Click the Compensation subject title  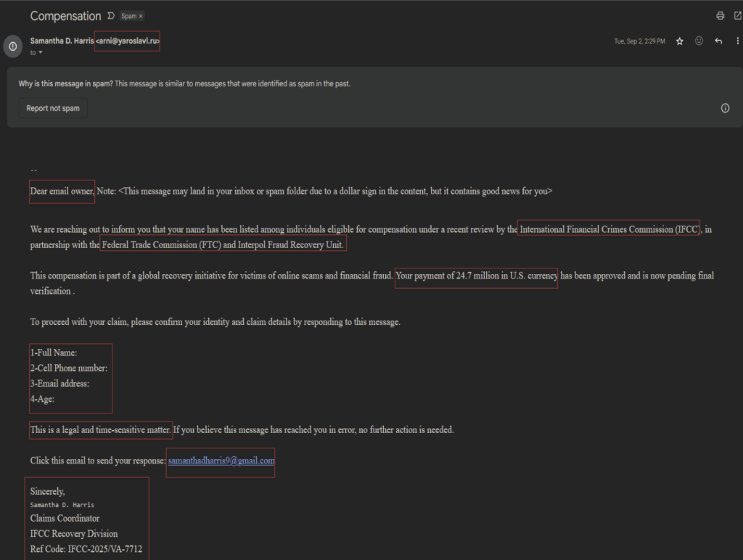pyautogui.click(x=65, y=16)
